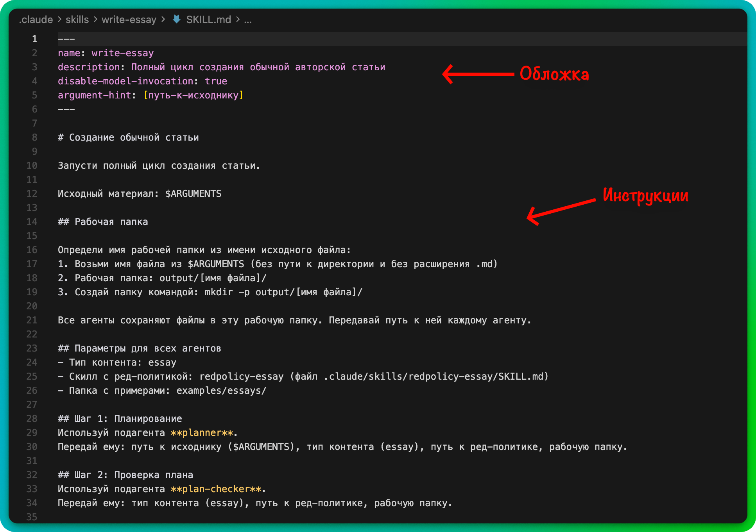Place cursor on name: write-essay line
Image resolution: width=756 pixels, height=532 pixels.
[x=106, y=53]
